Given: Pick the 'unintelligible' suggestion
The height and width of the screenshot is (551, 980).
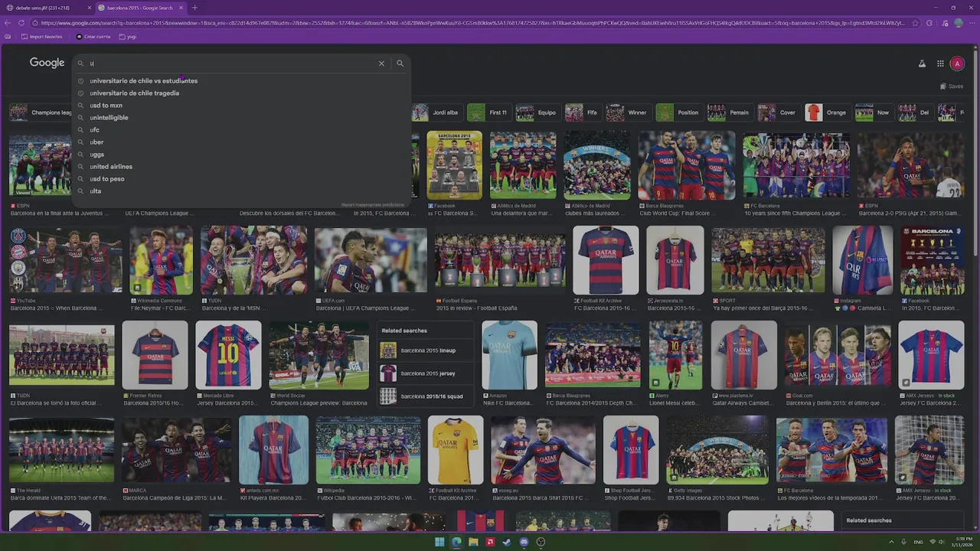Looking at the screenshot, I should click(x=109, y=117).
